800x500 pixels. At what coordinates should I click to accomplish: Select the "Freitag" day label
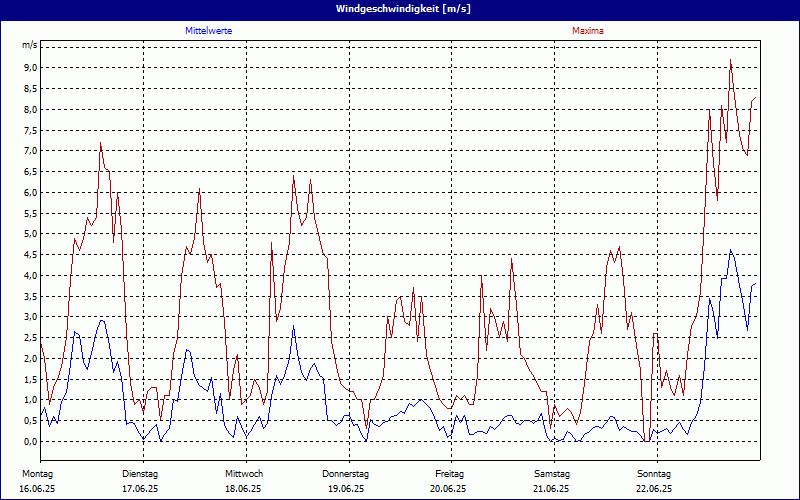449,473
